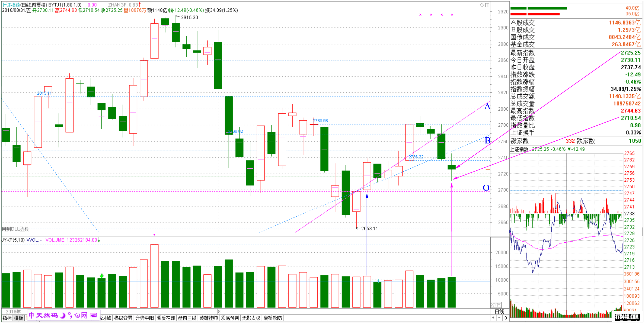Click the VOLUME: 123262184.00 value
The image size is (644, 323).
coord(71,240)
